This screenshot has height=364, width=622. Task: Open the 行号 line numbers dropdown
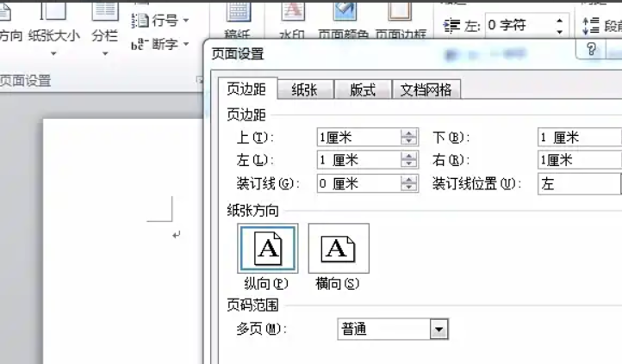coord(160,20)
